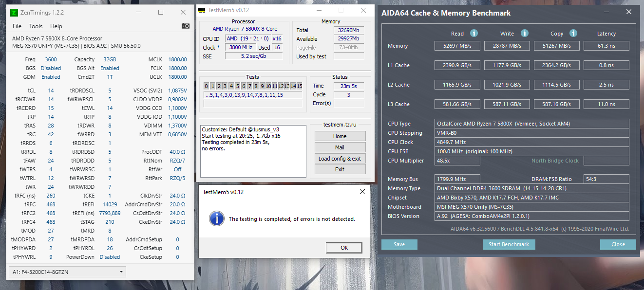Click the TestMem5 log text area
The image size is (644, 290).
[253, 151]
